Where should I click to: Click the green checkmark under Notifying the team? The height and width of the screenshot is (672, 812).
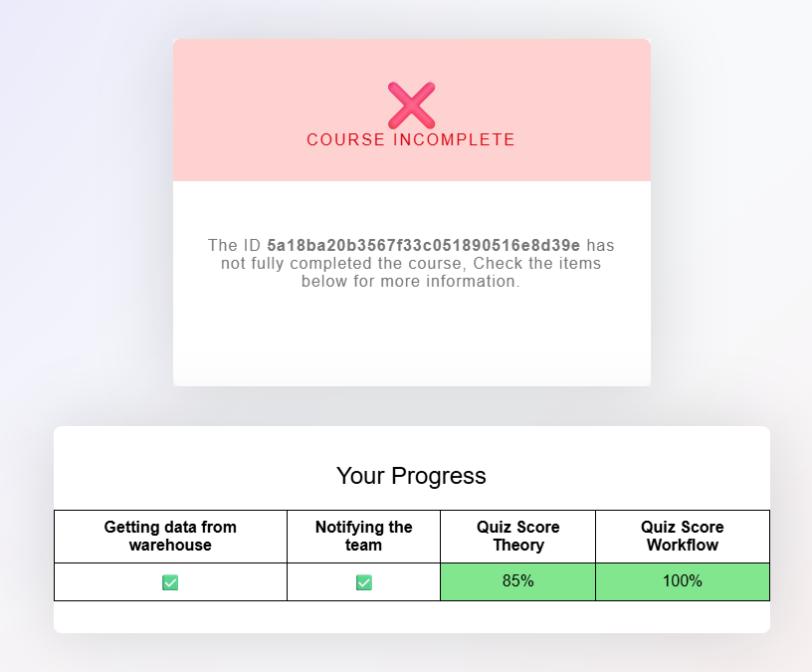coord(364,582)
